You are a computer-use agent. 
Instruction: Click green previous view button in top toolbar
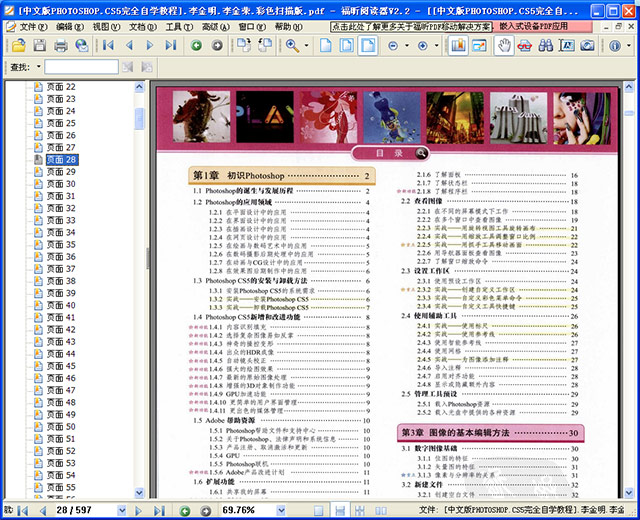tap(196, 45)
